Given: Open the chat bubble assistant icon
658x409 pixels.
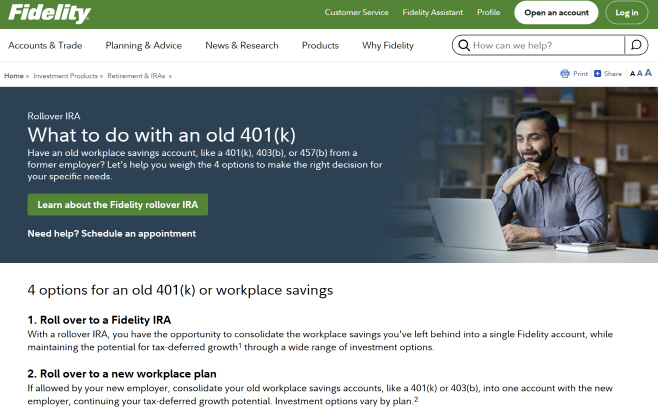Looking at the screenshot, I should [636, 45].
